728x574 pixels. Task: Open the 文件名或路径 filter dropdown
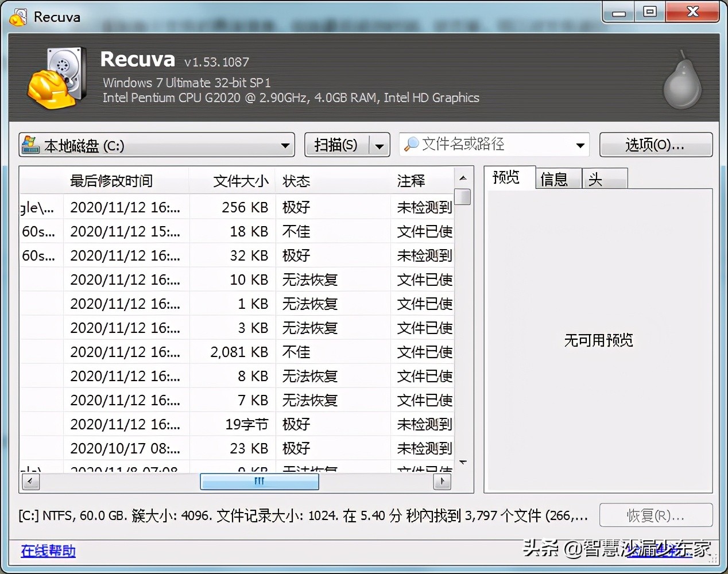point(579,145)
